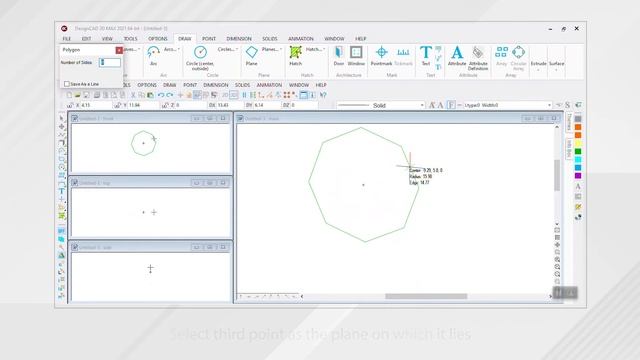Open the Info Box side tab
The height and width of the screenshot is (360, 640).
click(569, 149)
